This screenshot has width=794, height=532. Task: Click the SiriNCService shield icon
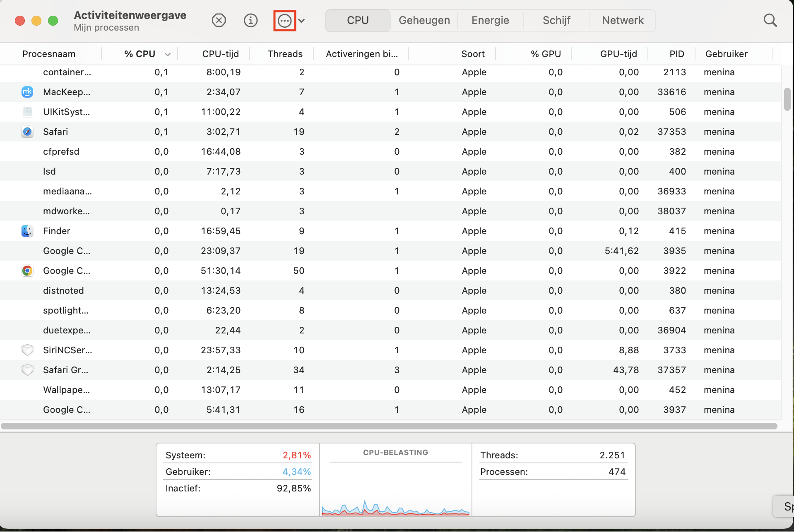pyautogui.click(x=27, y=350)
